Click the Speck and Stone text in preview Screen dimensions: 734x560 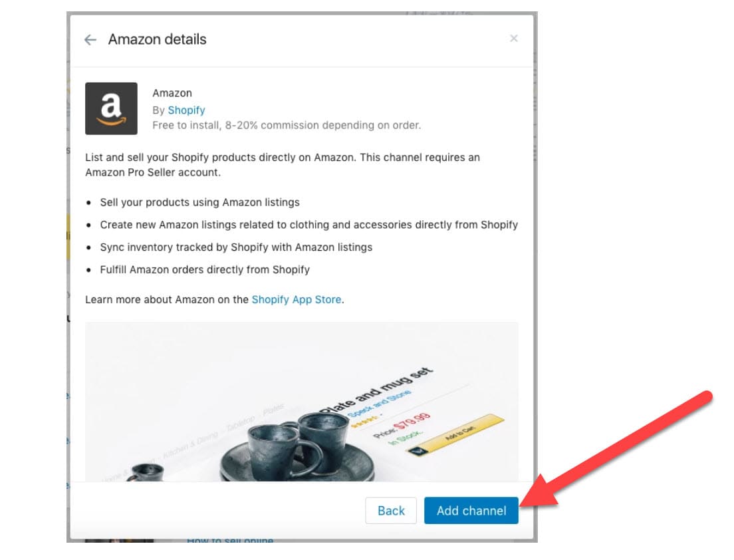point(380,404)
